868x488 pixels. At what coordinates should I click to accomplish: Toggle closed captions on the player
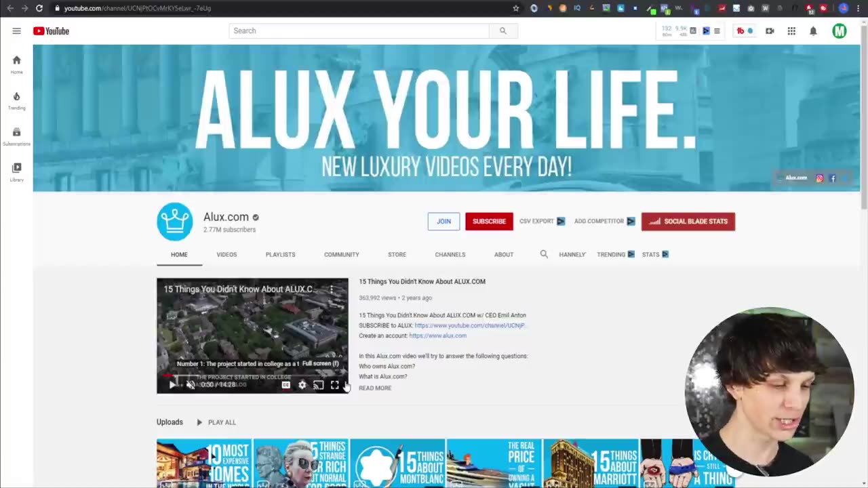[286, 385]
